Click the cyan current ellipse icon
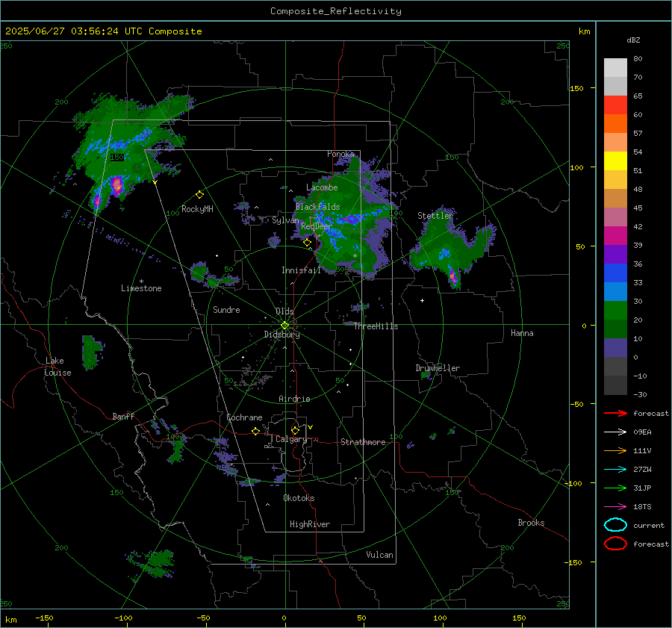This screenshot has height=628, width=672. click(615, 525)
